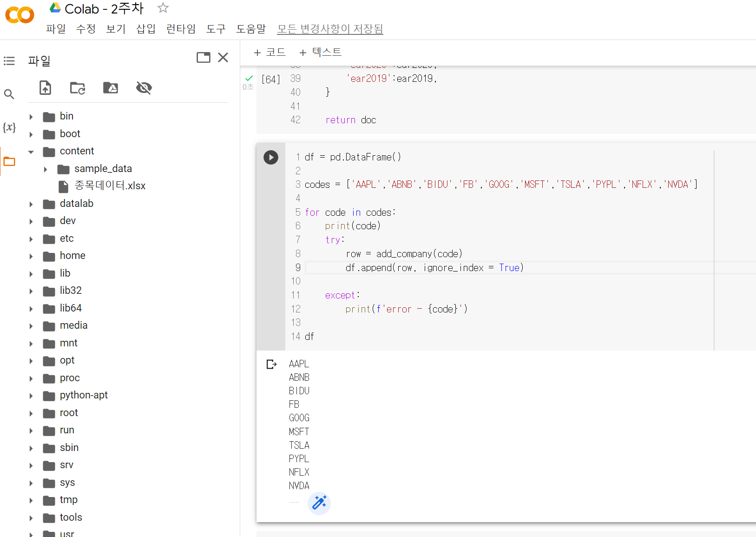Screen dimensions: 756x537
Task: Select the tools folder
Action: click(71, 517)
